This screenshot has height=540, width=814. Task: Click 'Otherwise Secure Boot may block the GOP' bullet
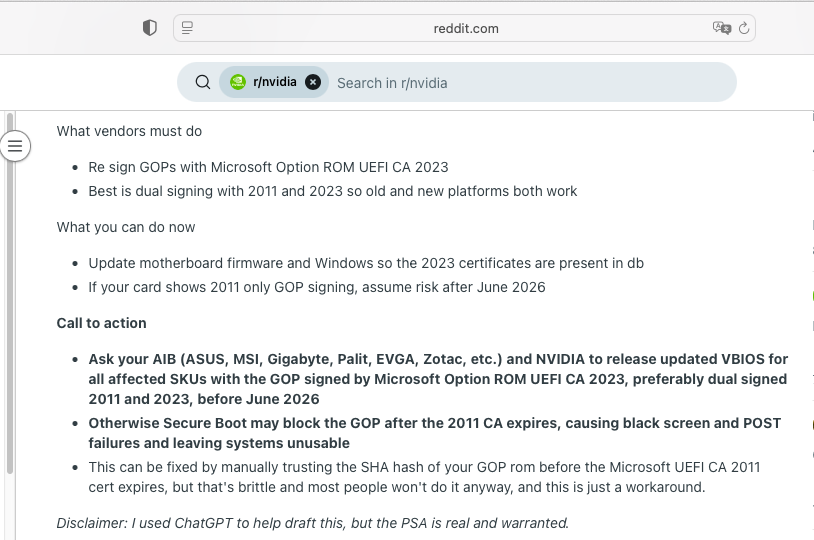click(x=435, y=433)
